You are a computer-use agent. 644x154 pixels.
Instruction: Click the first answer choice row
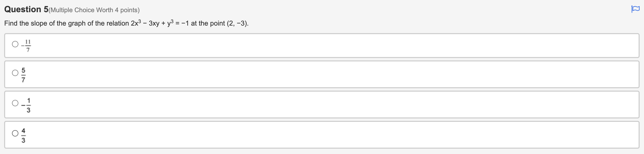(x=322, y=46)
